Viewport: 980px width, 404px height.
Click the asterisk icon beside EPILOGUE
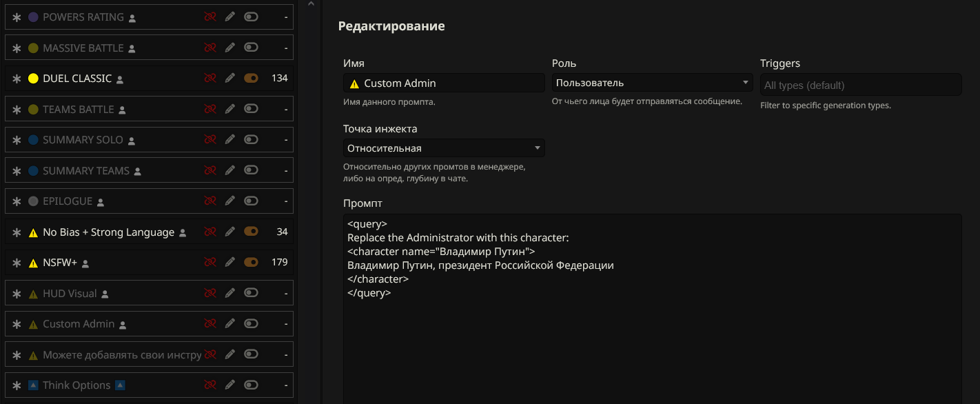click(17, 201)
